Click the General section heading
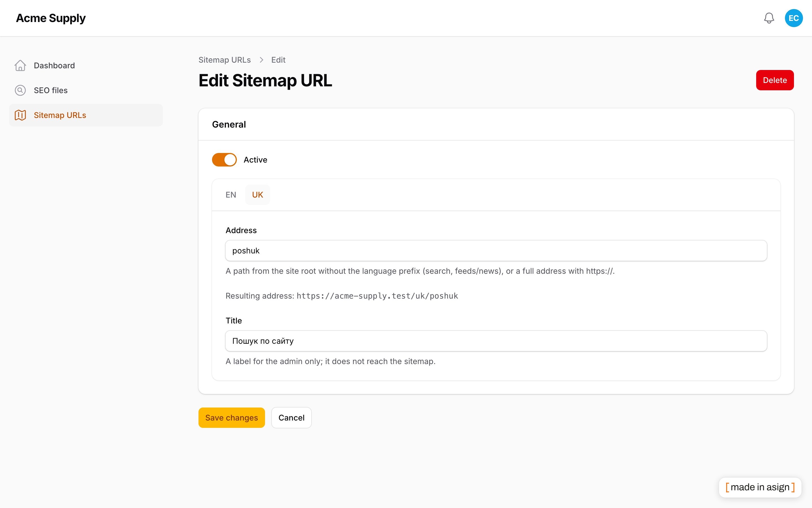812x508 pixels. tap(229, 124)
